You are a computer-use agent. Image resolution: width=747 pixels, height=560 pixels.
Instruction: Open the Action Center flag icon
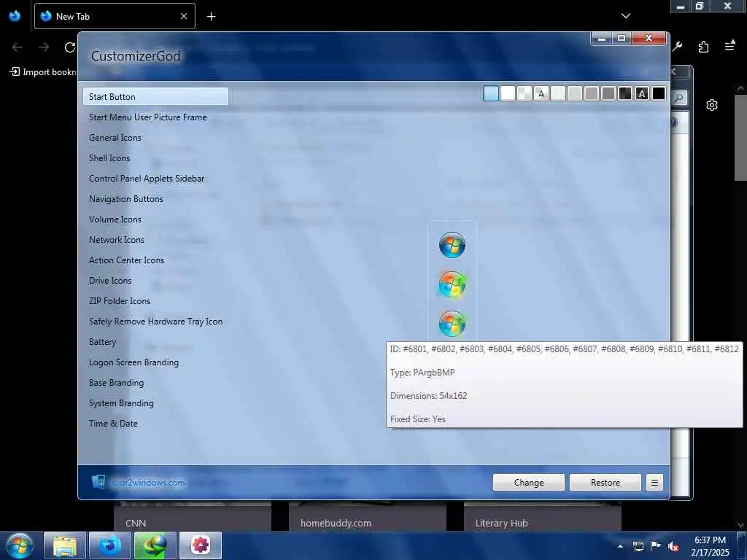pyautogui.click(x=656, y=546)
